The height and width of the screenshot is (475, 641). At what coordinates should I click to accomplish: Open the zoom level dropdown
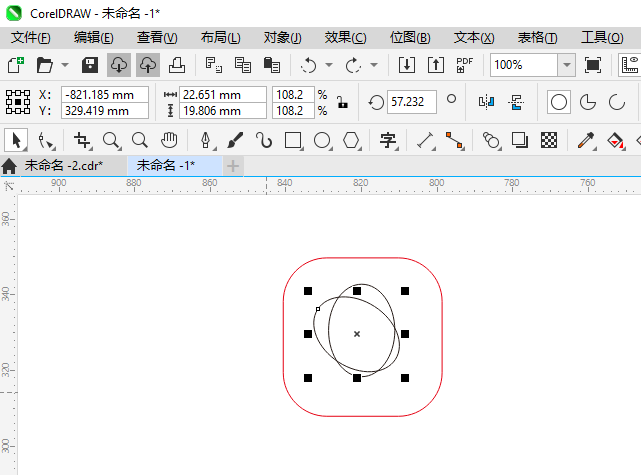pos(567,65)
